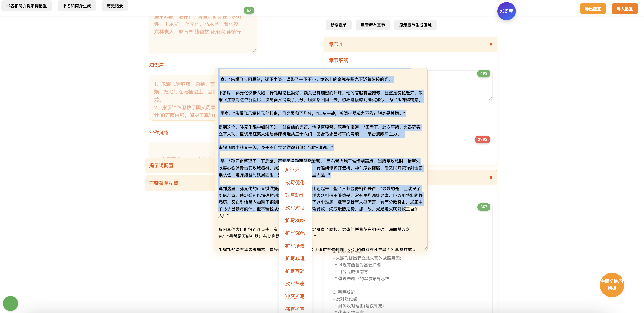Viewport: 644px width, 313px height.
Task: Open the green hamburger menu bottom left
Action: pos(10,303)
